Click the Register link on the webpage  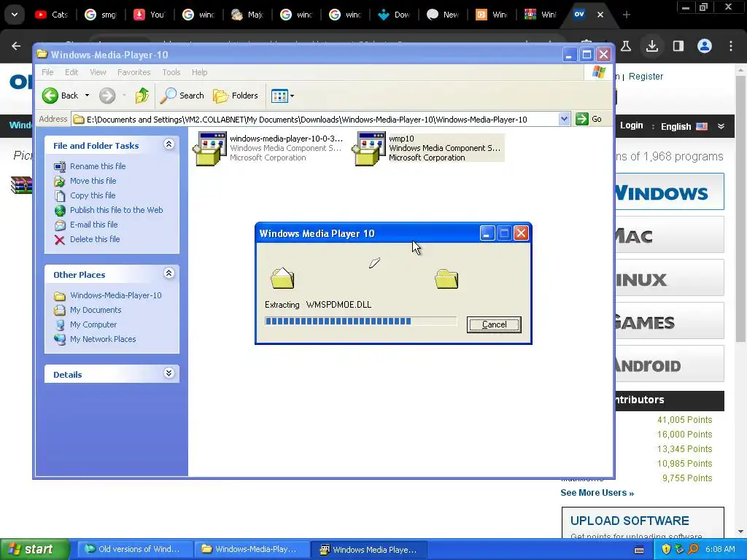646,77
